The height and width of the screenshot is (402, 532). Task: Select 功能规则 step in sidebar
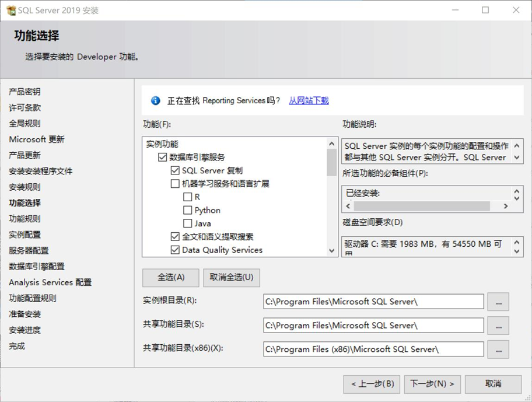[x=24, y=219]
